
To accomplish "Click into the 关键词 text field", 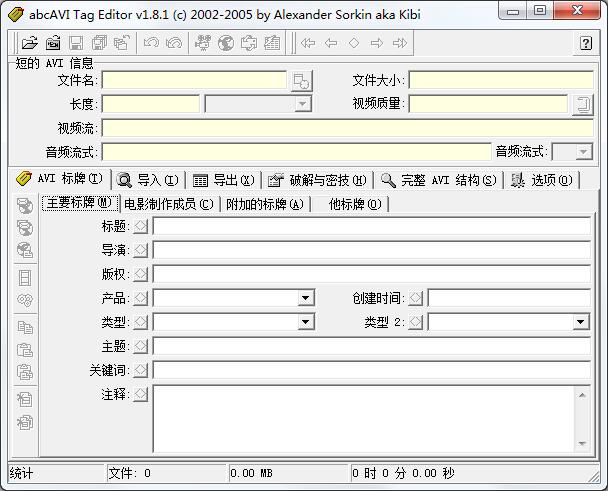I will [371, 370].
